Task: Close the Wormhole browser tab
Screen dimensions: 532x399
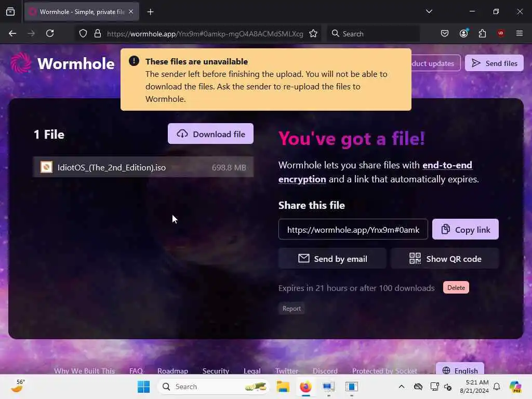Action: click(131, 12)
